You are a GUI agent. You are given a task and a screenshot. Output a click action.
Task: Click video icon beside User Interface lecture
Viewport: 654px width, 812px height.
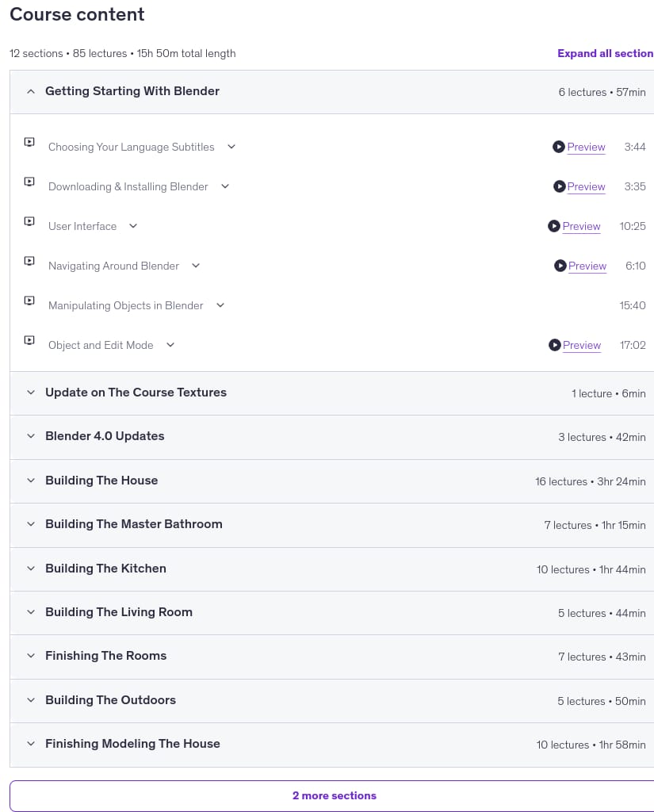(x=29, y=221)
